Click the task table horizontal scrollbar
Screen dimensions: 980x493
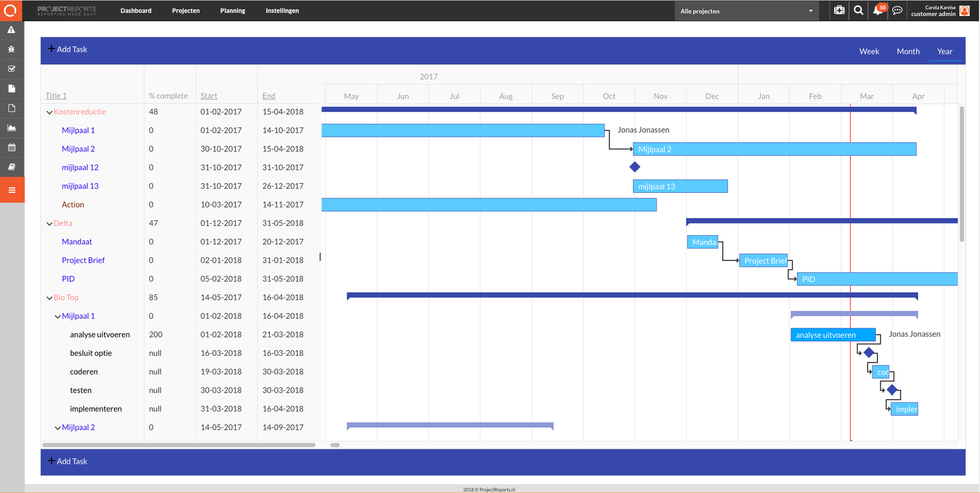pos(178,445)
